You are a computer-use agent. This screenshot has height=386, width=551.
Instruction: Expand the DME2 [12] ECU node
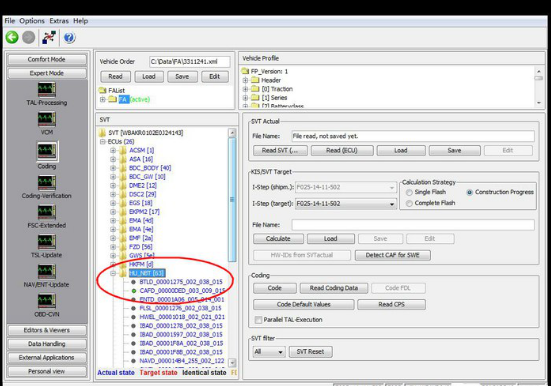[113, 186]
